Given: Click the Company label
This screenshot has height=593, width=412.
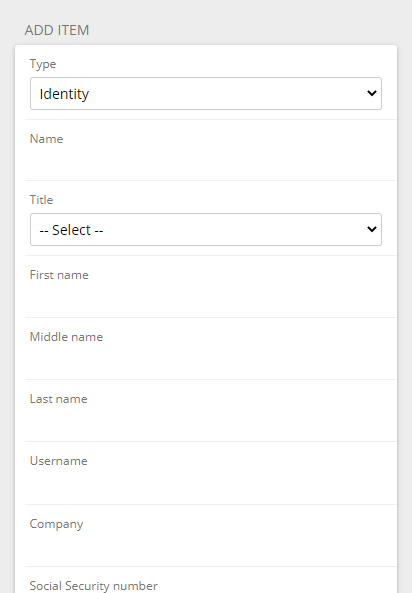Looking at the screenshot, I should 56,524.
